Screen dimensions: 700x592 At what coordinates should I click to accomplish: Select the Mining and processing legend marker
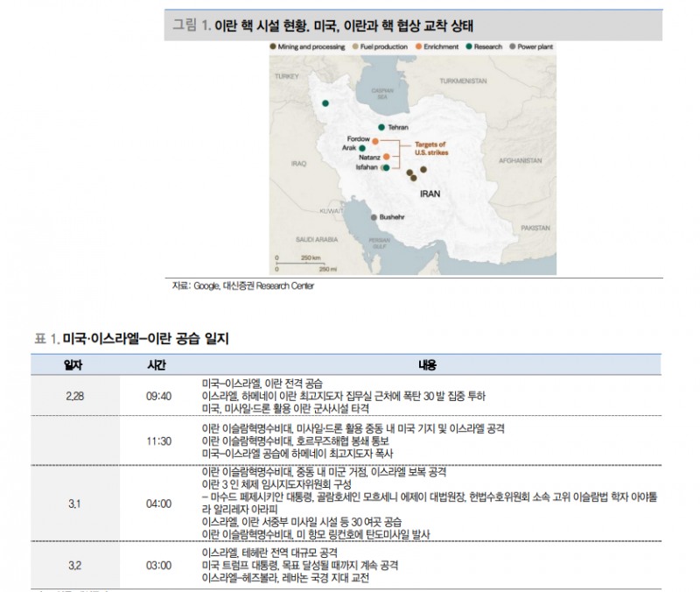tap(272, 46)
